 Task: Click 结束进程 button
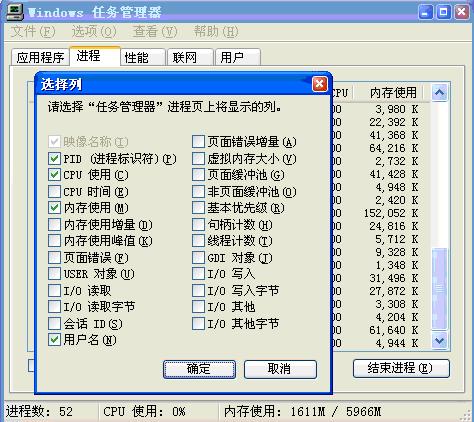[401, 368]
